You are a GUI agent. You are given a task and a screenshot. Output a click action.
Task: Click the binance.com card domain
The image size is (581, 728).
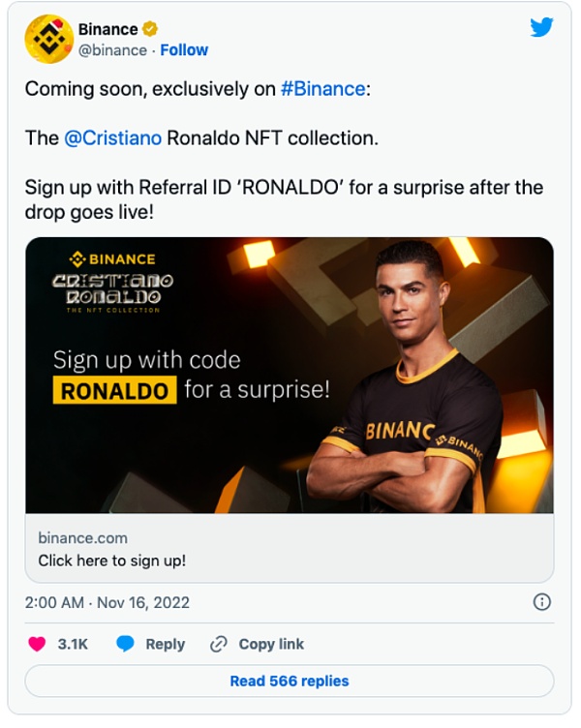coord(82,537)
